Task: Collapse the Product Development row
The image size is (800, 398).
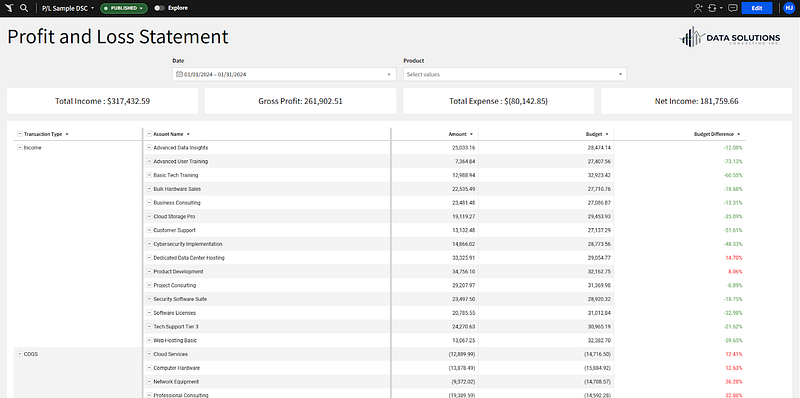Action: (x=149, y=271)
